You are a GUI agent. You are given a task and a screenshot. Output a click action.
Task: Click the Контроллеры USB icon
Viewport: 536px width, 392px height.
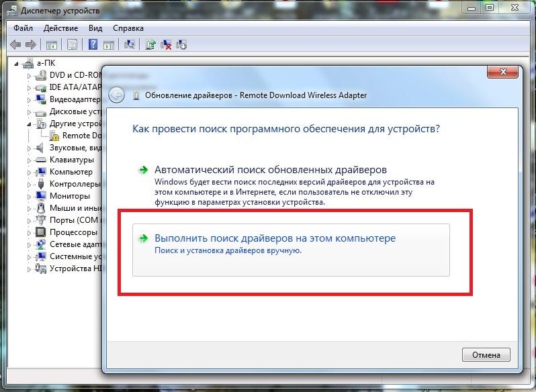pyautogui.click(x=41, y=184)
